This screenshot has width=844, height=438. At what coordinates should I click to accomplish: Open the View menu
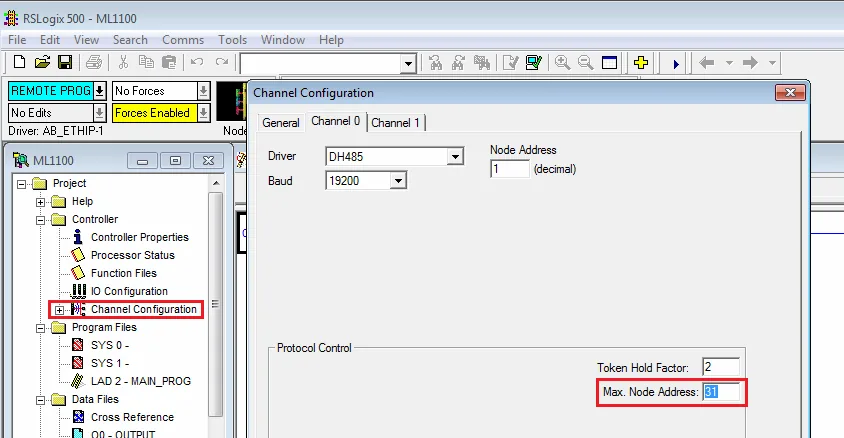point(86,40)
